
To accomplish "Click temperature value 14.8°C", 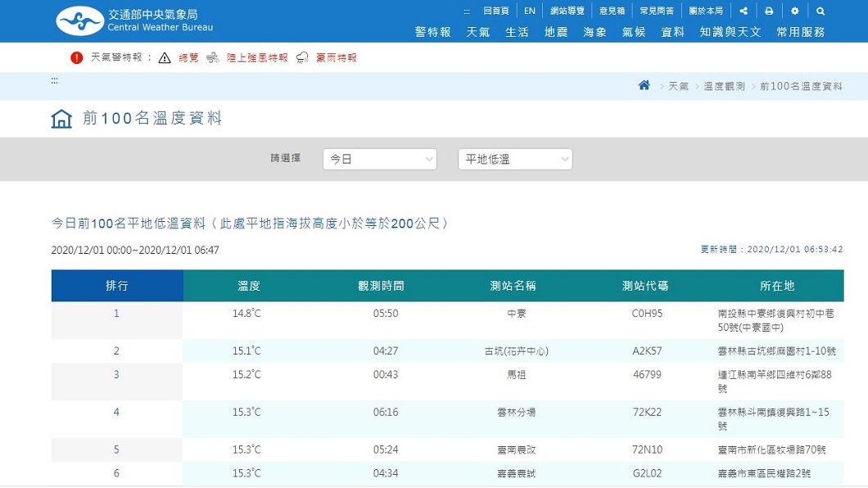I will (246, 314).
